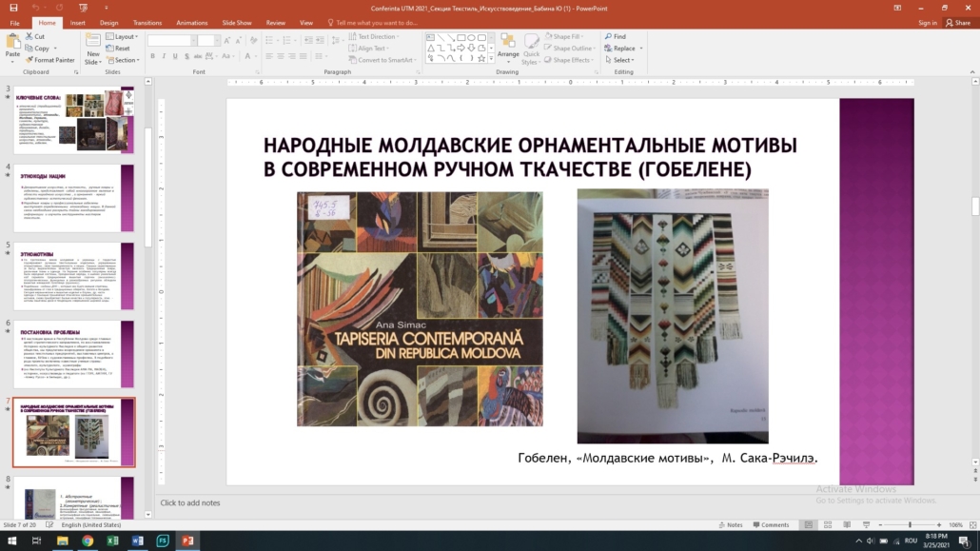Switch to the Slide Show tab
Screen dimensions: 980x551
coord(237,23)
